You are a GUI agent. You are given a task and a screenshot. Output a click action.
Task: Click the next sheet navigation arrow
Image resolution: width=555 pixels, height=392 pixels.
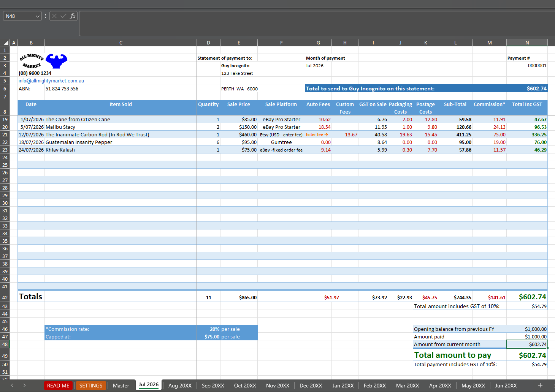[24, 385]
